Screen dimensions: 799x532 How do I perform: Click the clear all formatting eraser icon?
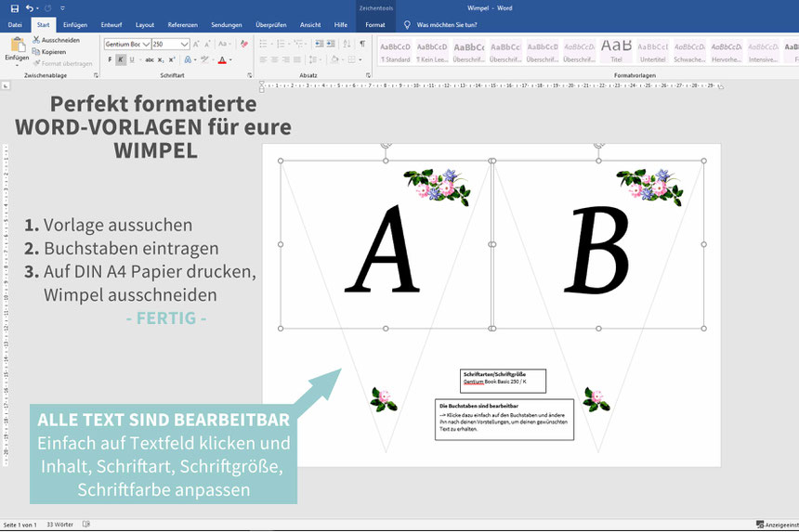point(244,45)
